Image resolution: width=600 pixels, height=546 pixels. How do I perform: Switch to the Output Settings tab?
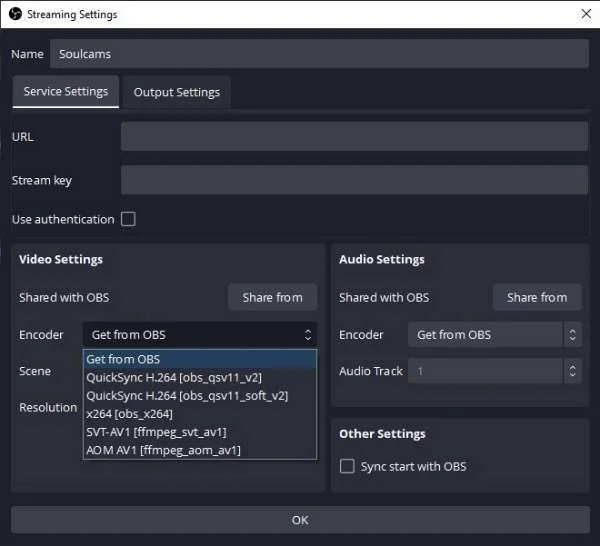pos(177,92)
